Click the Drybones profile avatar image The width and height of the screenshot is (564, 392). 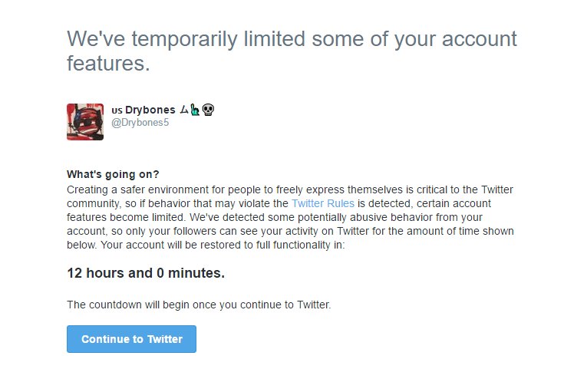[85, 122]
